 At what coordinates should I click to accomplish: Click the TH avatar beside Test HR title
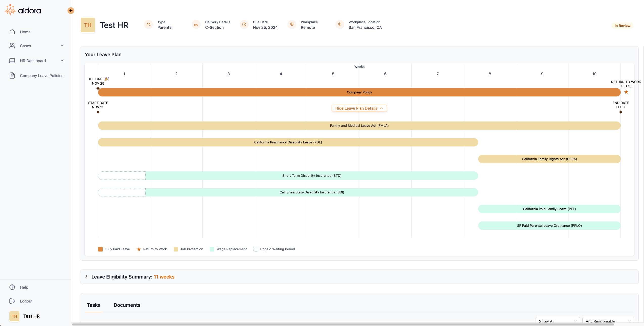[x=88, y=25]
